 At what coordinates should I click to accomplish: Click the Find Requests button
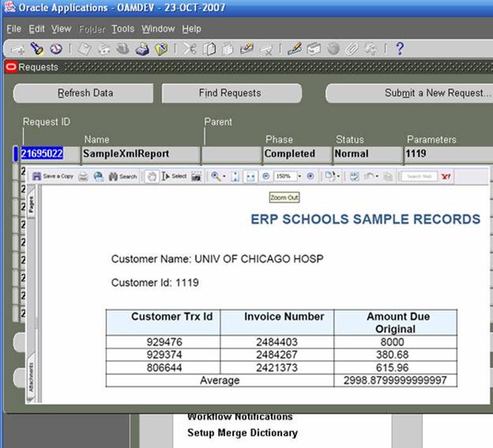coord(232,93)
